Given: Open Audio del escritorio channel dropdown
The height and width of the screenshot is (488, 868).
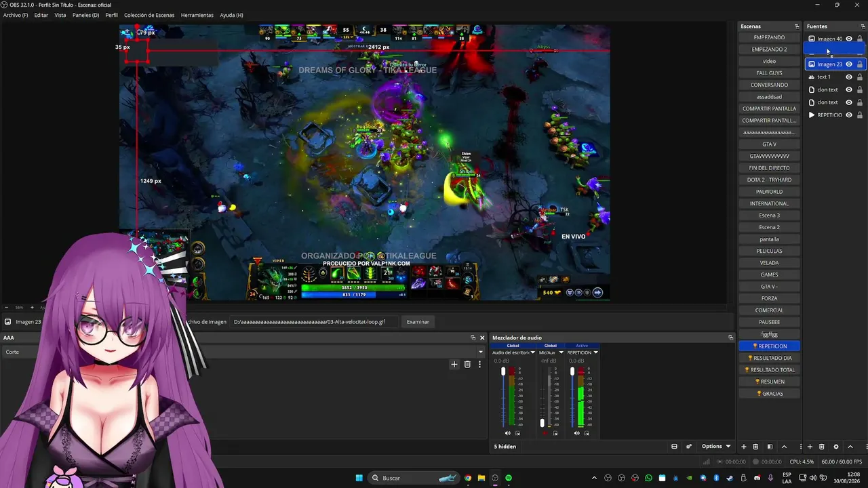Looking at the screenshot, I should click(x=533, y=352).
